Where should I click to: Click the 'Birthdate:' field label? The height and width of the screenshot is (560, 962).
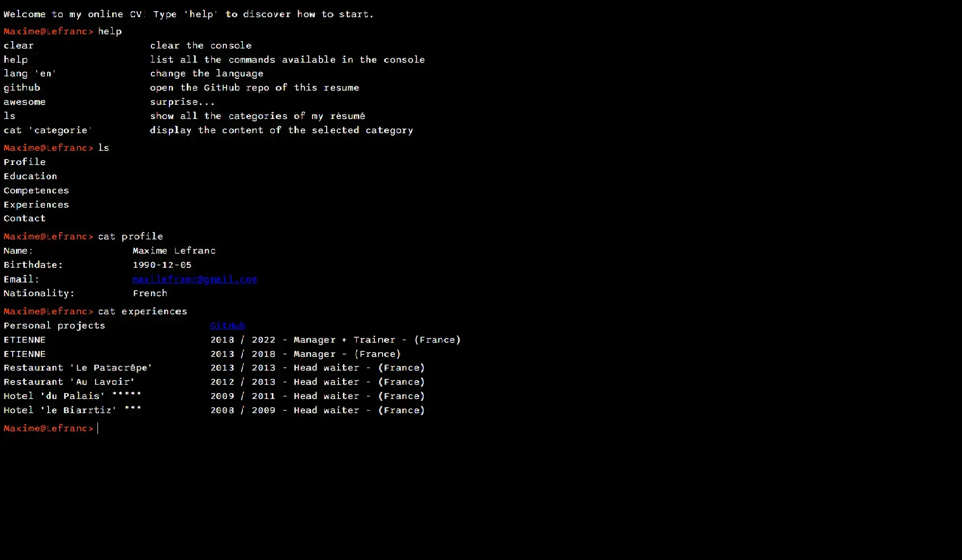(x=33, y=265)
